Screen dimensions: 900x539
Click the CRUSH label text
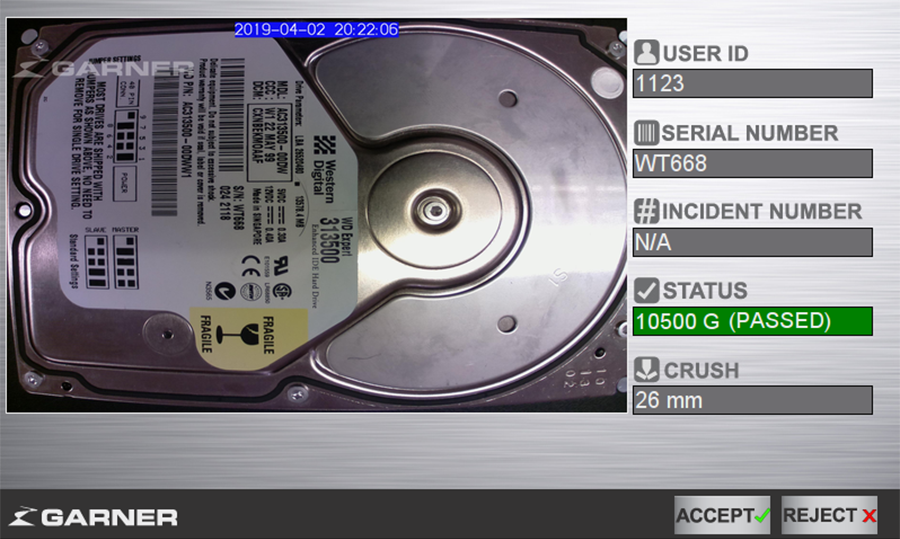(x=701, y=371)
